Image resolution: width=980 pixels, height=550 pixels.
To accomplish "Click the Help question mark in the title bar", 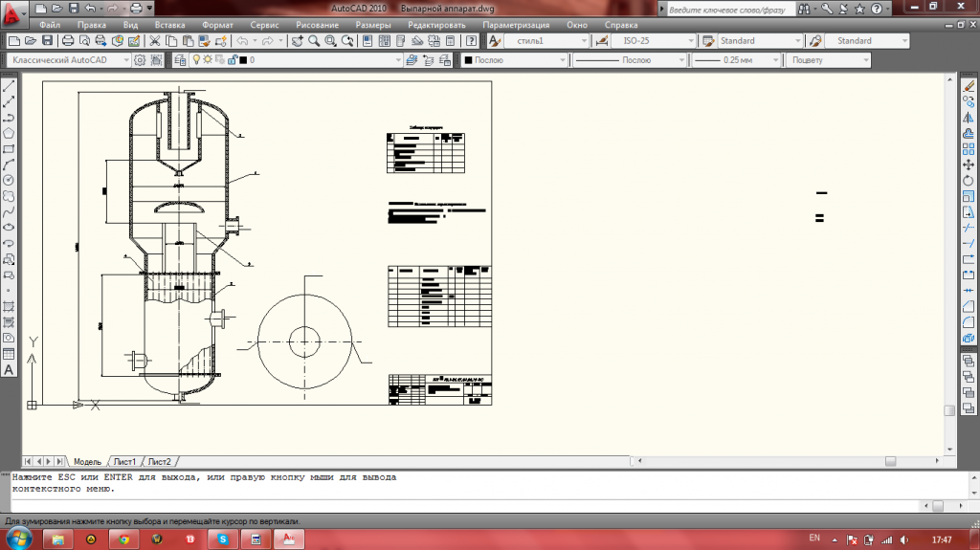I will point(877,8).
